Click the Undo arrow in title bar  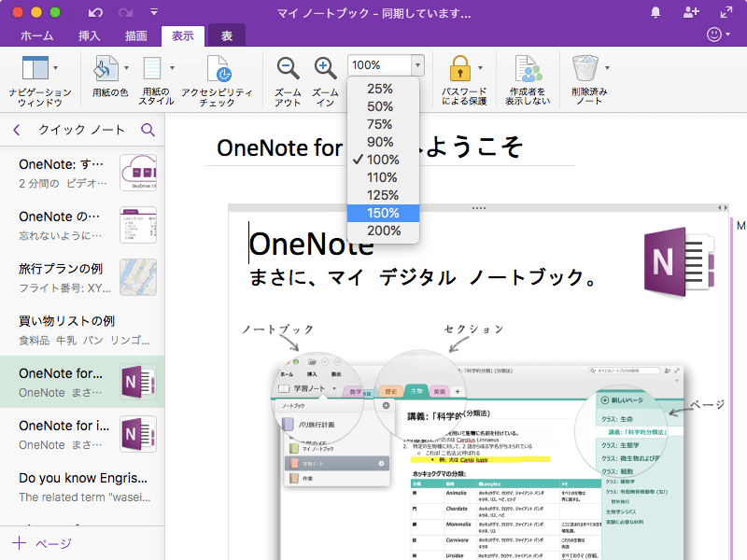pos(95,13)
